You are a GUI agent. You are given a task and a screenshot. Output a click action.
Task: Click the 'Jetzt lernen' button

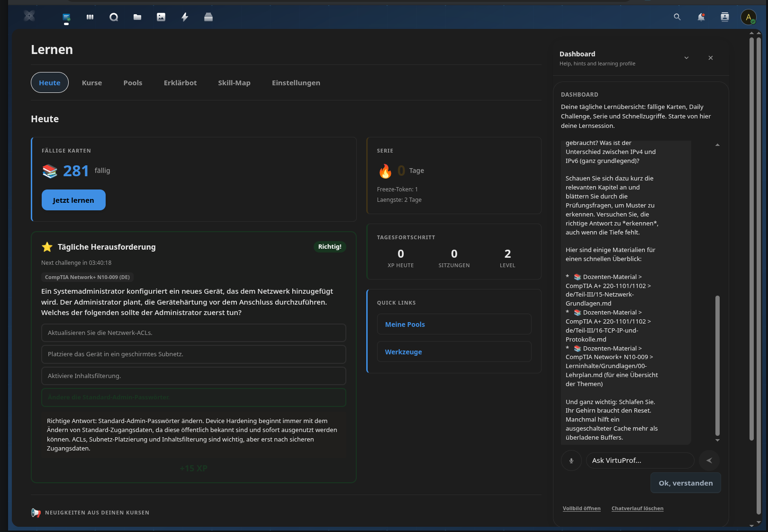(x=73, y=199)
